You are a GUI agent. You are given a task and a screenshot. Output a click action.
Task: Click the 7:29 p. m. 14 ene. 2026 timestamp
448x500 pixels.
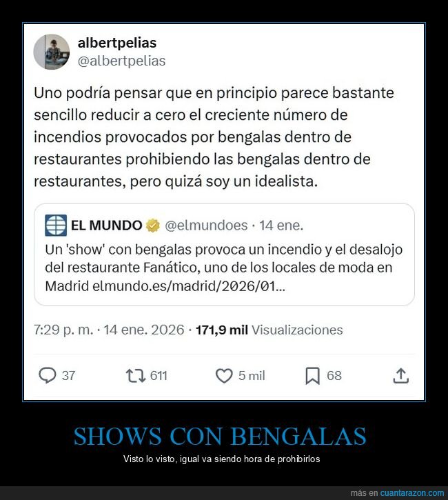109,330
